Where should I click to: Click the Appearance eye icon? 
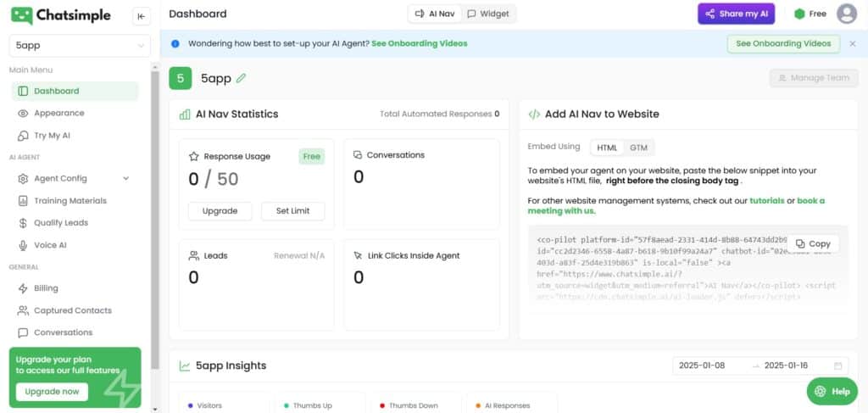coord(23,114)
